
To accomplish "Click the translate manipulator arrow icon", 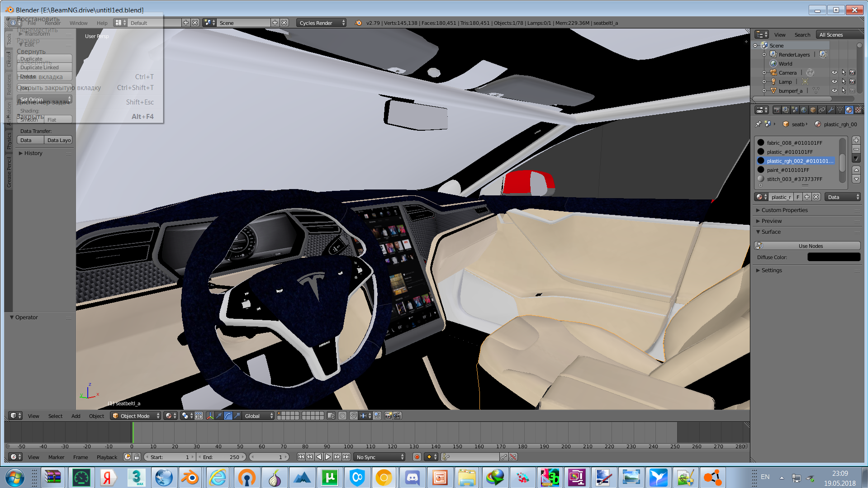I will (x=219, y=416).
